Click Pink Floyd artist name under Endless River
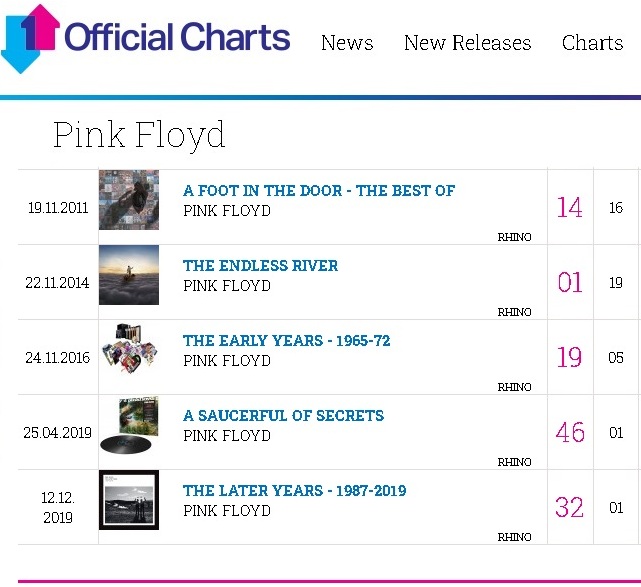This screenshot has height=587, width=641. [226, 285]
